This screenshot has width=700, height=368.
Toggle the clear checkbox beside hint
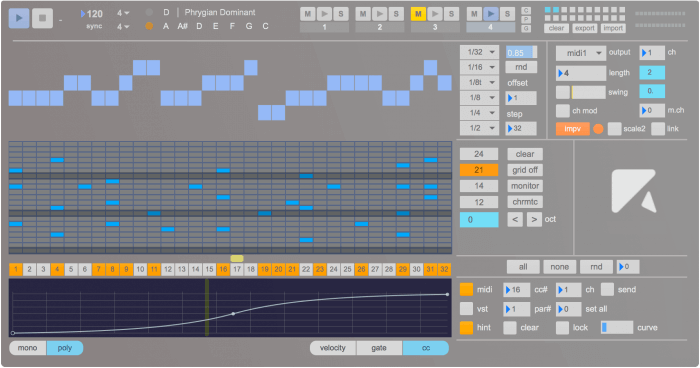pyautogui.click(x=510, y=327)
